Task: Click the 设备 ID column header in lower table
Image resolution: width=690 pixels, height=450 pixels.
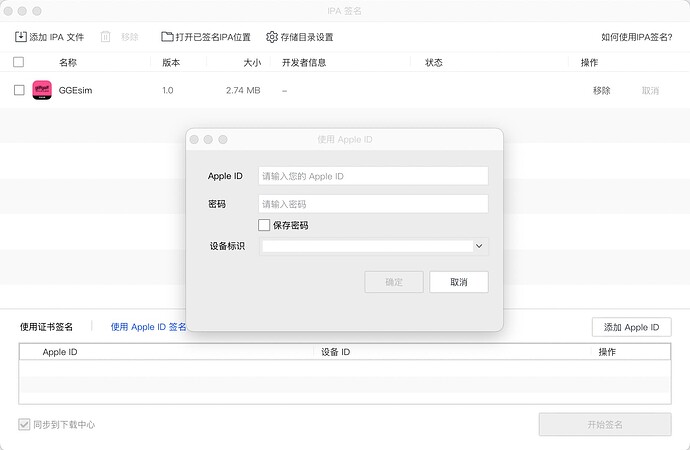Action: pos(335,352)
